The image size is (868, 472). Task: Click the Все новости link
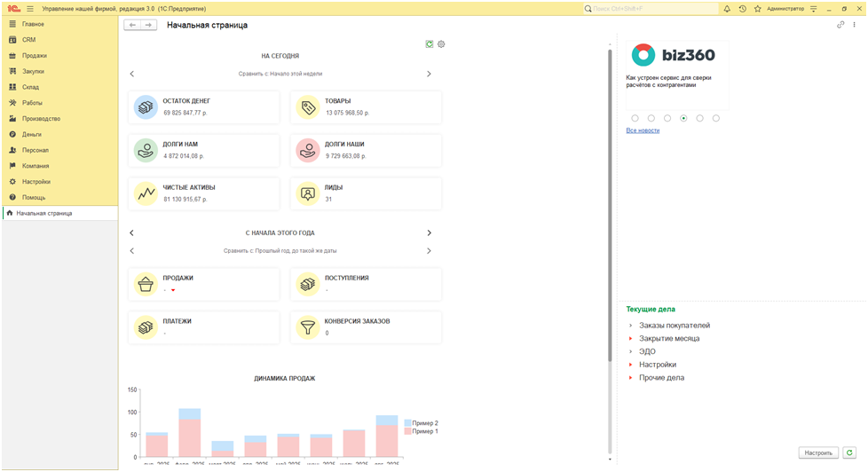[x=643, y=130]
